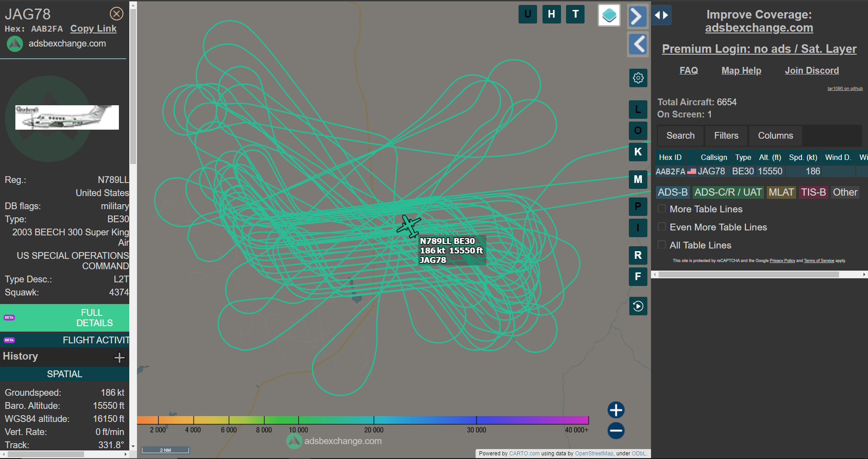Image resolution: width=868 pixels, height=459 pixels.
Task: Click the O map button
Action: pyautogui.click(x=638, y=131)
